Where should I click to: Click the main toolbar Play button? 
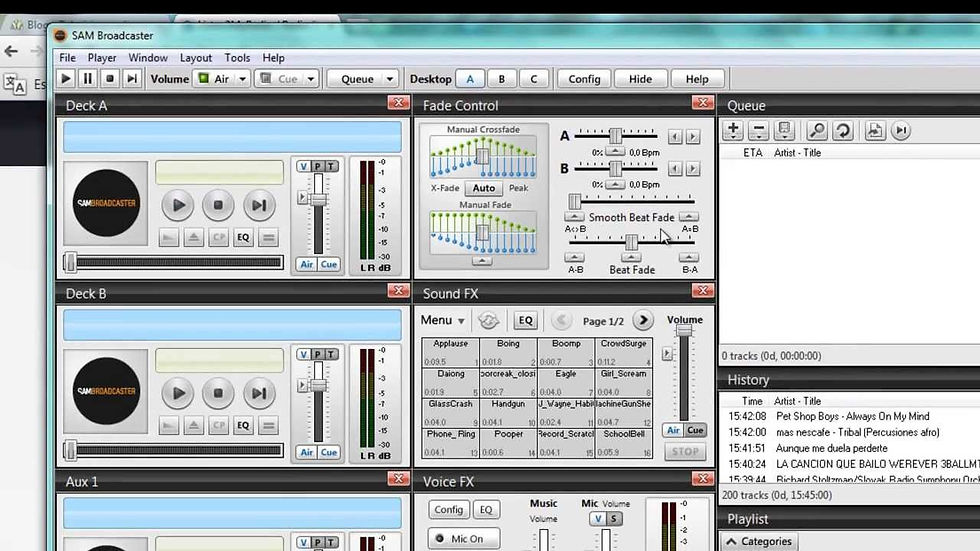click(x=66, y=79)
